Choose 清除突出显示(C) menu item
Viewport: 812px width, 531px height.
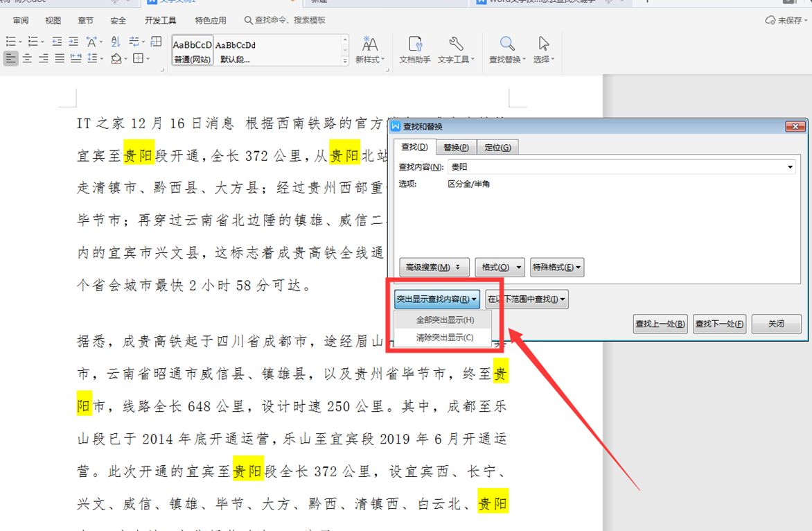coord(445,338)
